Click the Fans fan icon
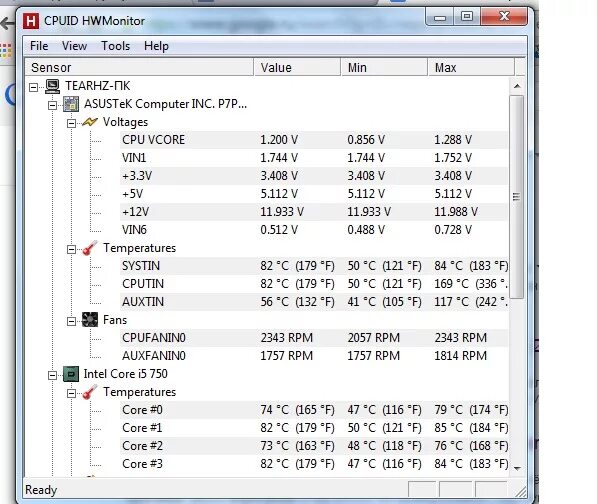597x504 pixels. 90,320
